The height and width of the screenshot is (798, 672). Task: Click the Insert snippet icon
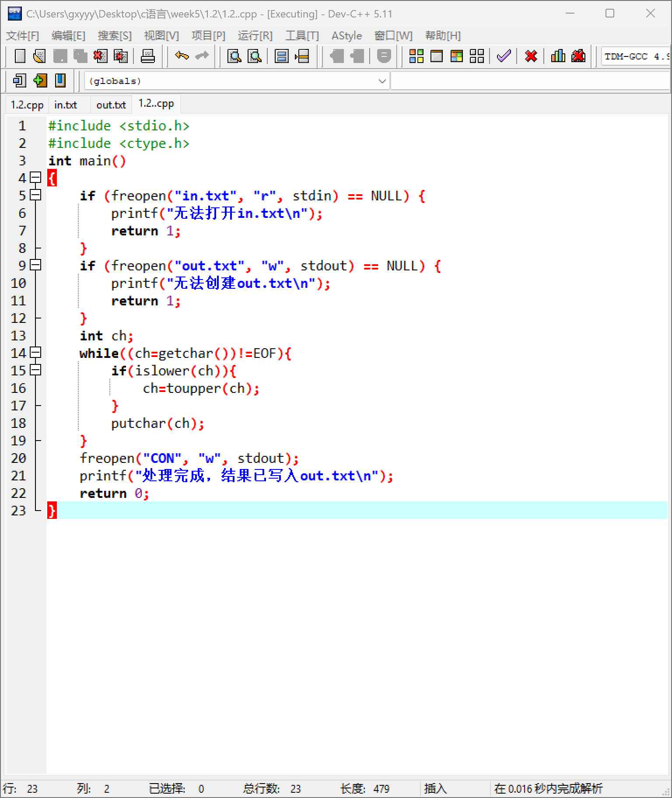pyautogui.click(x=20, y=80)
